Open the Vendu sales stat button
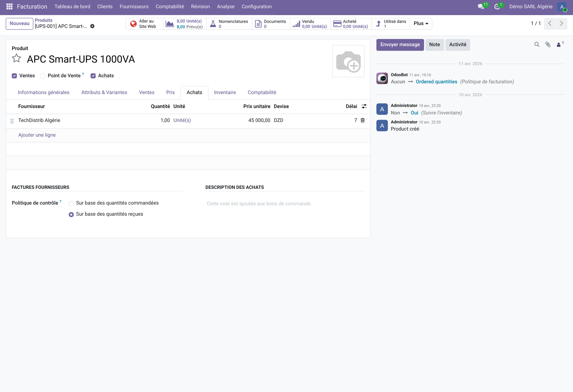Screen dimensions: 573x392 (x=310, y=24)
